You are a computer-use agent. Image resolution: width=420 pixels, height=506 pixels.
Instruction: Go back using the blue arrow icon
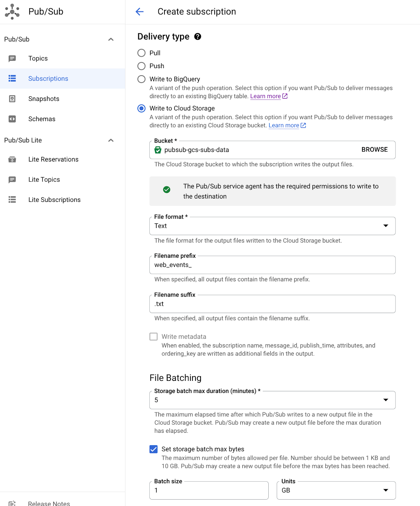coord(140,12)
